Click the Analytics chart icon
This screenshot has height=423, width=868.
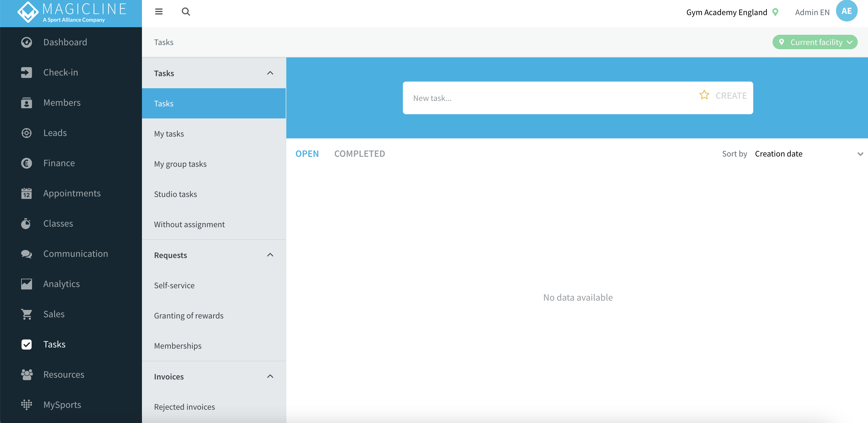pyautogui.click(x=26, y=284)
